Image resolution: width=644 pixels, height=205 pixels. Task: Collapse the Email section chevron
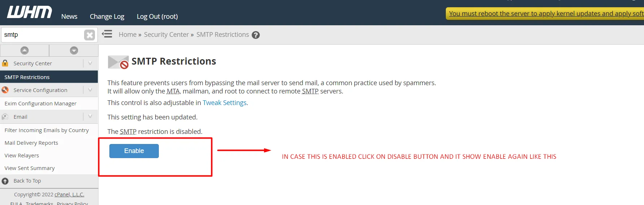90,117
